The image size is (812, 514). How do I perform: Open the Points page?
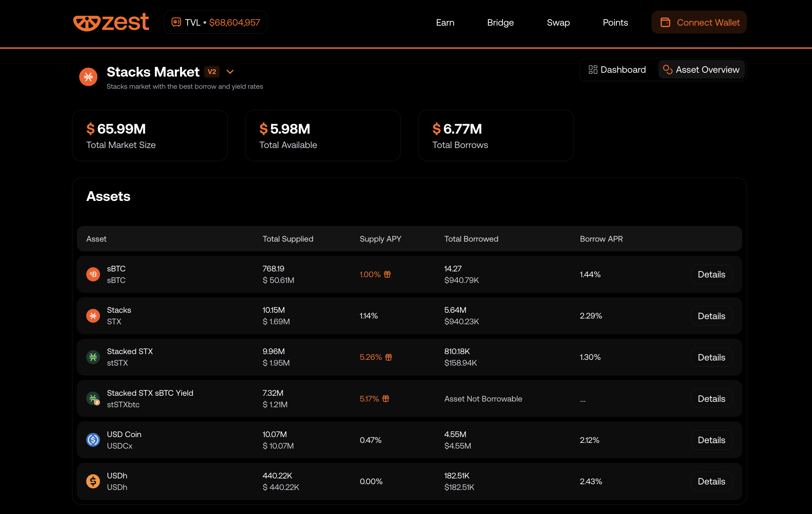click(x=615, y=22)
